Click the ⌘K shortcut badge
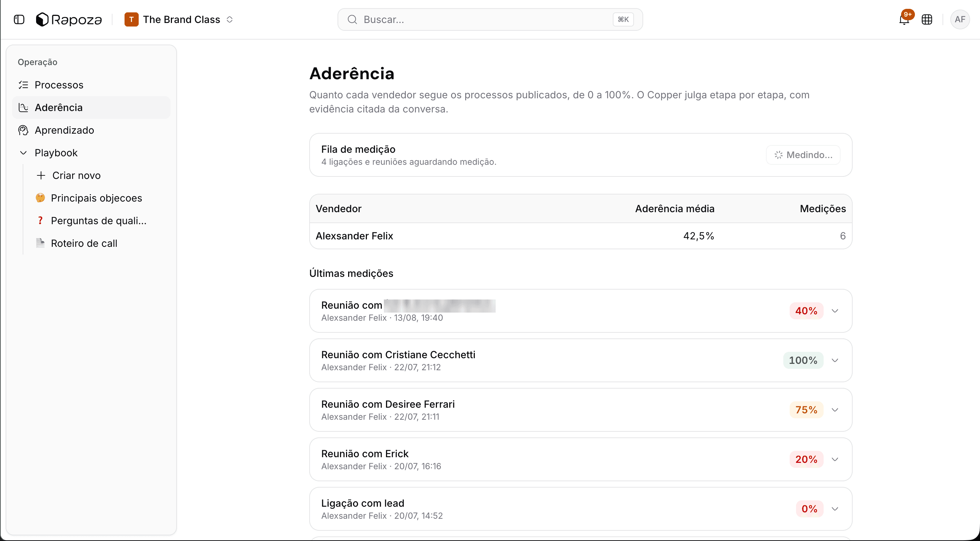 (x=623, y=19)
